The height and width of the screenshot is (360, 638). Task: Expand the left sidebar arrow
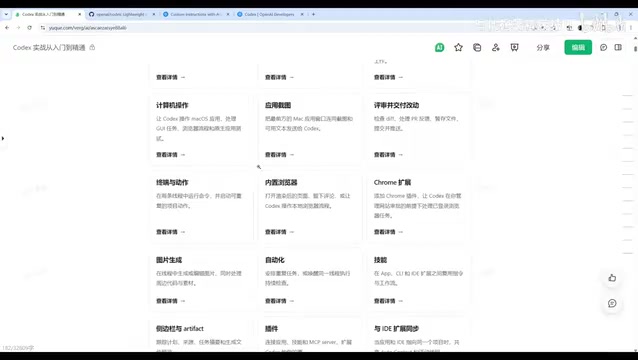pos(3,138)
